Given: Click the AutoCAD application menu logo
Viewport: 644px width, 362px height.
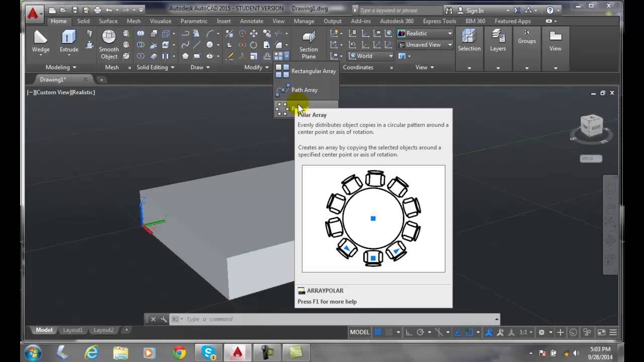Looking at the screenshot, I should pyautogui.click(x=34, y=13).
